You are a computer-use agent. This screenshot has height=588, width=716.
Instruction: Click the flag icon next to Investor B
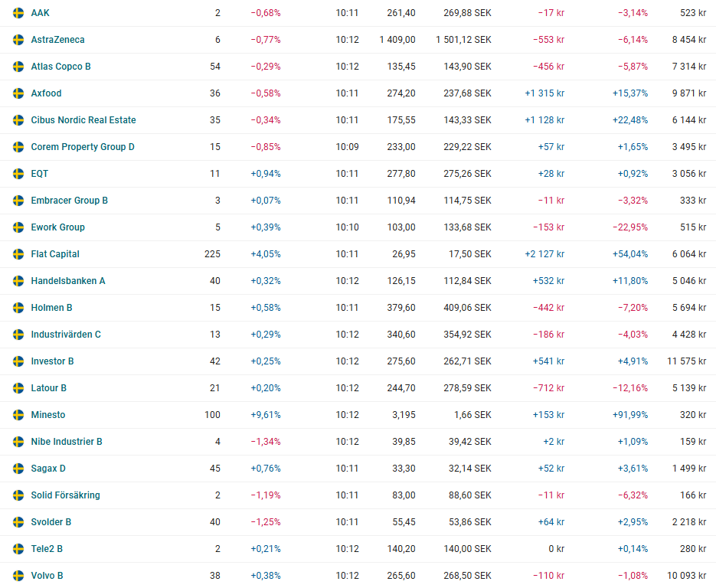point(18,361)
